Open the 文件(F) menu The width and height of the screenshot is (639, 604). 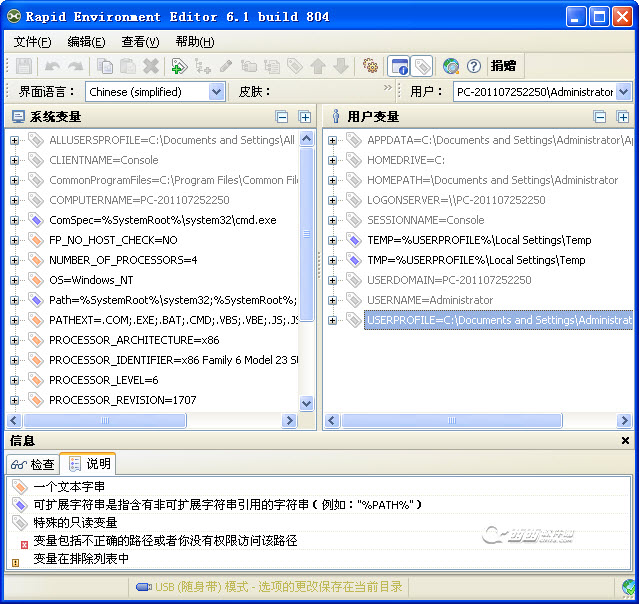(32, 42)
